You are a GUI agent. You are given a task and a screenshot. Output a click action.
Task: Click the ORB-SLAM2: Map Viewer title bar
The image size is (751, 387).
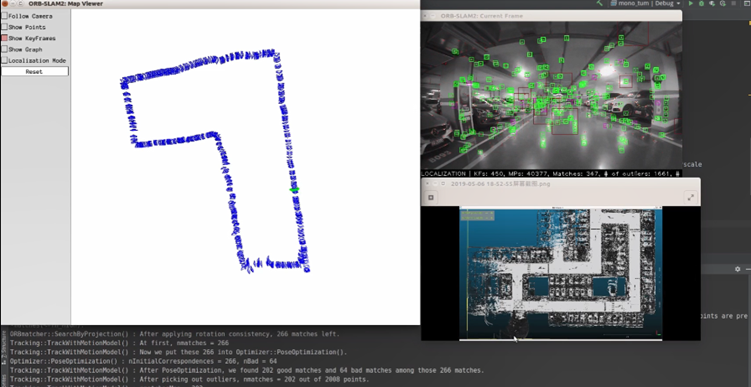pos(210,4)
